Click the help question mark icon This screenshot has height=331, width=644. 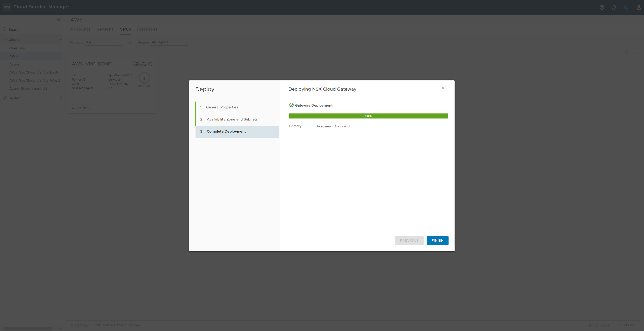click(x=602, y=7)
